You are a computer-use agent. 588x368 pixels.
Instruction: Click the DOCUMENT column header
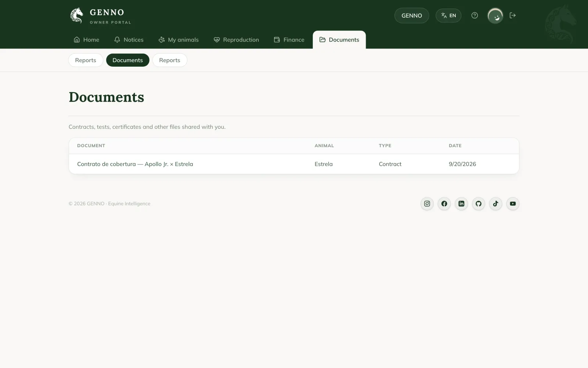coord(91,146)
